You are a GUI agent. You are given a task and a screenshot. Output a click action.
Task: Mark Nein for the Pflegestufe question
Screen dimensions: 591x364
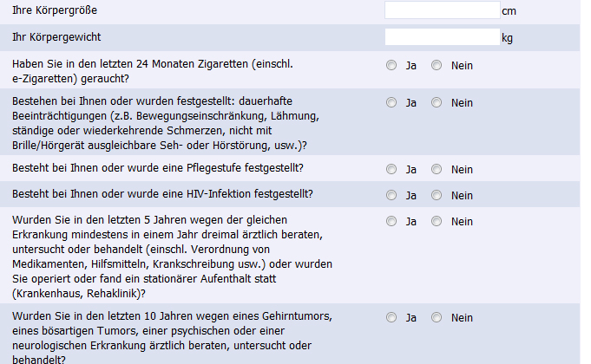click(x=437, y=168)
